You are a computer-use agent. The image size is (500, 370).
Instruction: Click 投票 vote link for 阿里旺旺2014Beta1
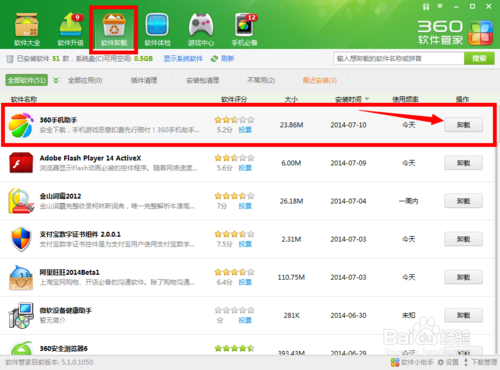[245, 282]
